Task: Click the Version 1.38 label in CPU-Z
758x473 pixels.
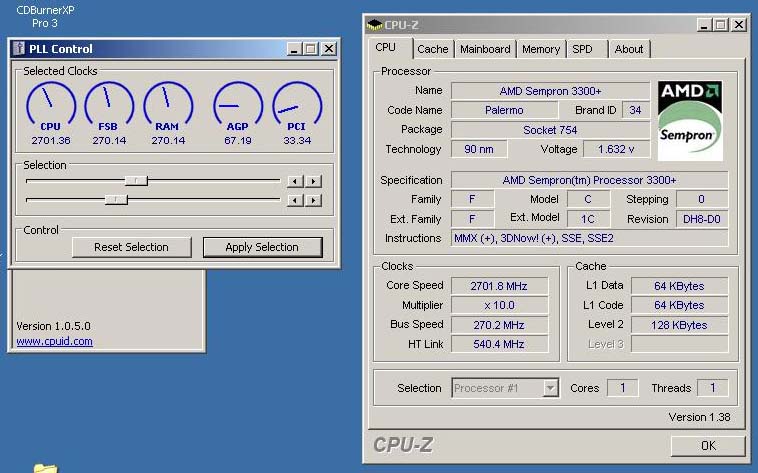Action: 699,417
